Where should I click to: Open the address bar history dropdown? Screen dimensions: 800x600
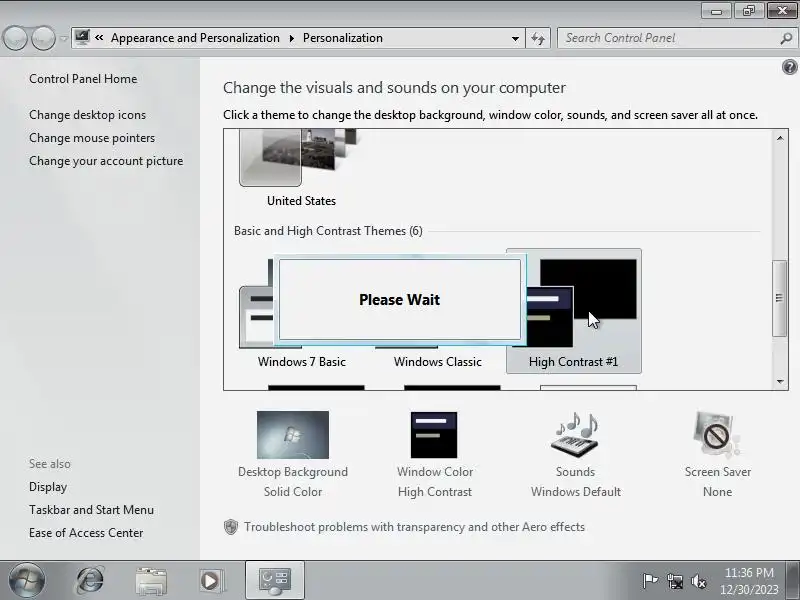pos(515,38)
